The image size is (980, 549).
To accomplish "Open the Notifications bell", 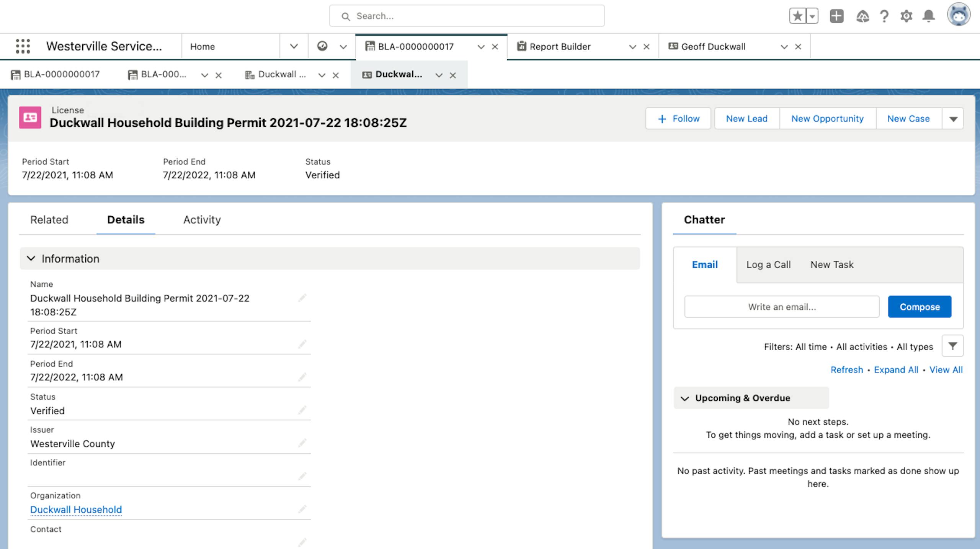I will (x=928, y=16).
